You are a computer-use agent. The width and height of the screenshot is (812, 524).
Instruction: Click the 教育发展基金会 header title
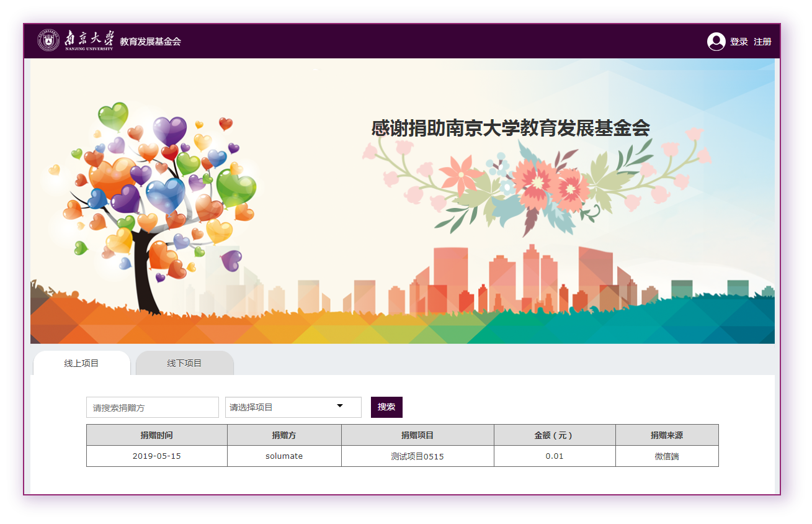point(150,42)
